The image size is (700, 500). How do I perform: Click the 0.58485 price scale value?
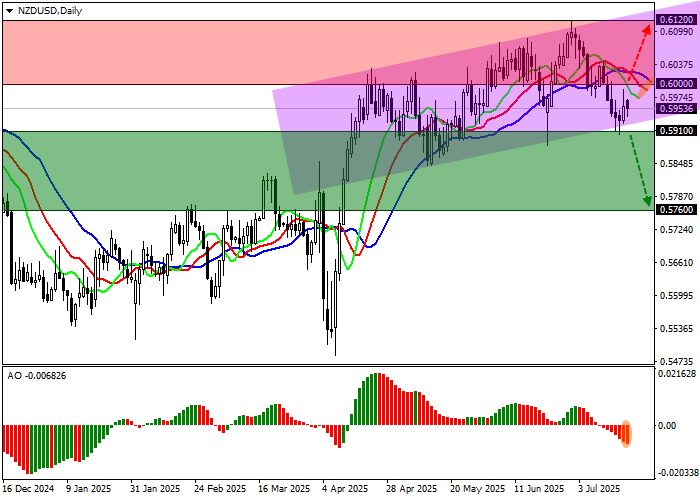676,164
